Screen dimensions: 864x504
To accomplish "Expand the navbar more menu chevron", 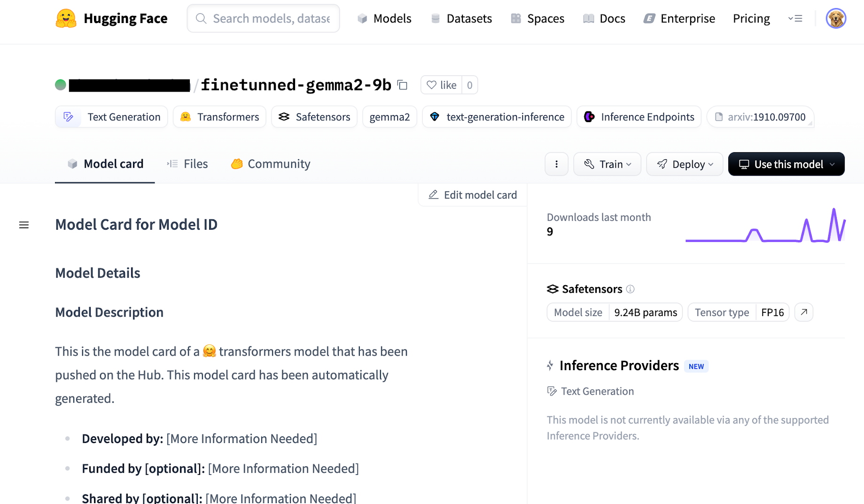I will (x=795, y=18).
